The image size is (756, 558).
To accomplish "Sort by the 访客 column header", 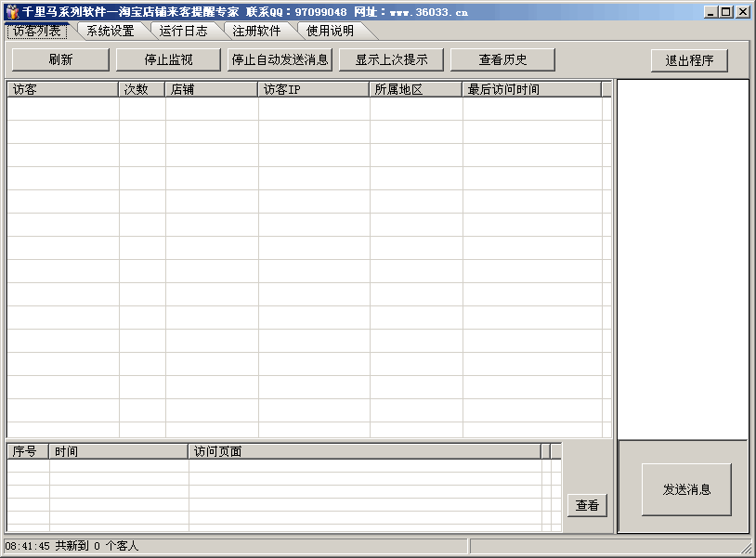I will point(62,90).
